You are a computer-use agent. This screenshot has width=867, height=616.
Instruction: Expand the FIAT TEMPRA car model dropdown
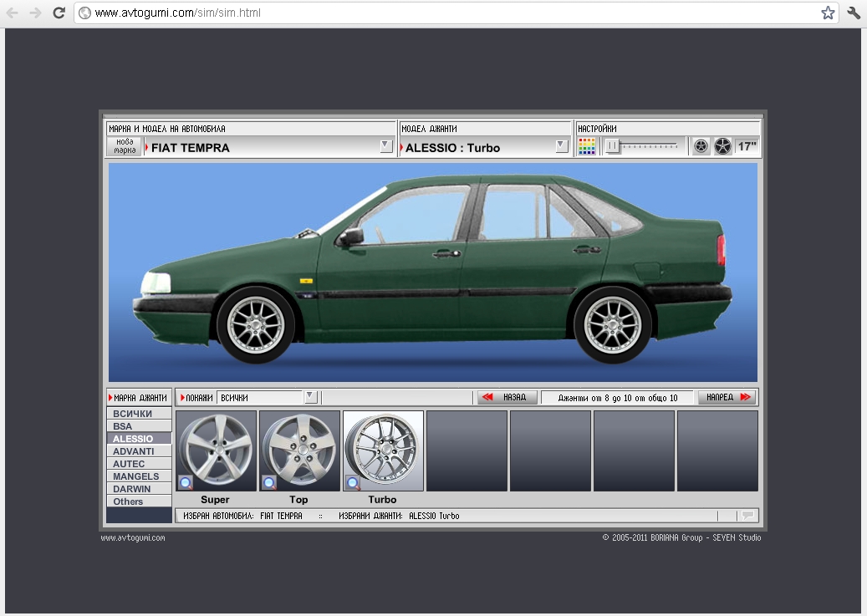[x=385, y=146]
